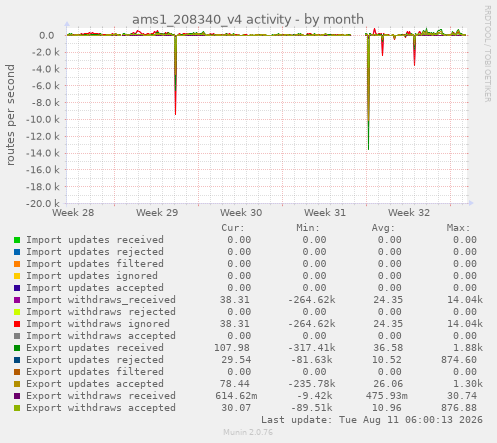Click the Week 28 axis label
The image size is (497, 443).
(x=73, y=212)
